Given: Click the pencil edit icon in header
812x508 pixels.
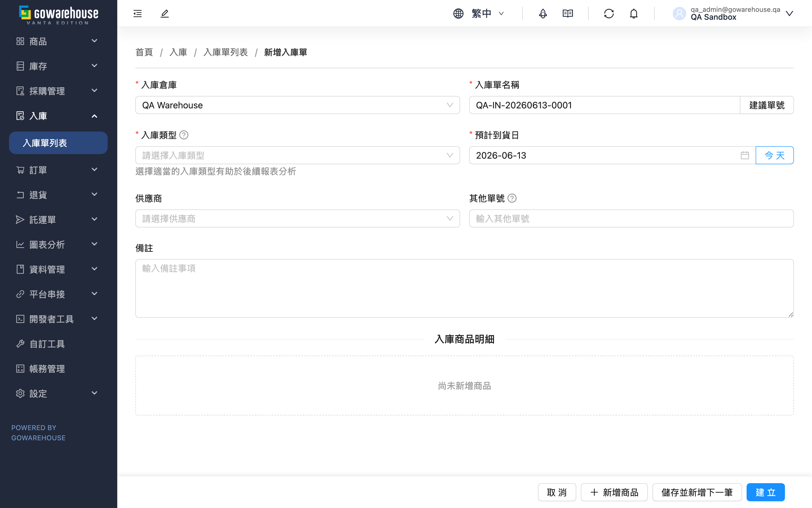Looking at the screenshot, I should point(165,14).
